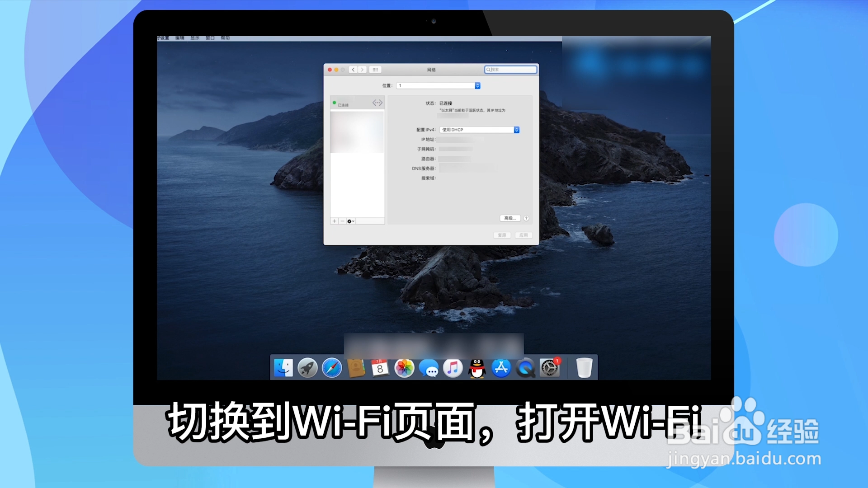Screen dimensions: 868x488
Task: Click the help question mark in the Network window
Action: [x=527, y=218]
